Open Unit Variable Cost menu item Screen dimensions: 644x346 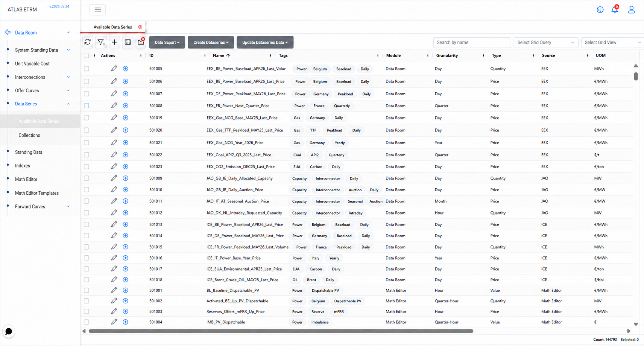(32, 64)
